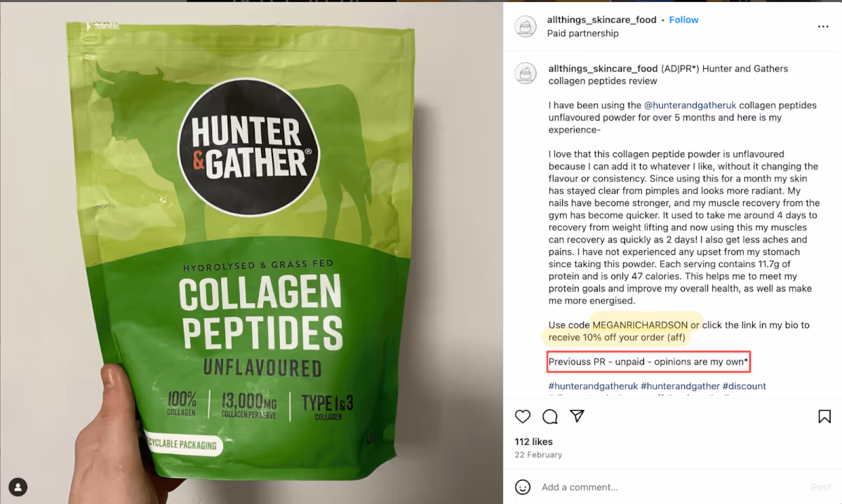Click the 22 February post date

tap(538, 455)
